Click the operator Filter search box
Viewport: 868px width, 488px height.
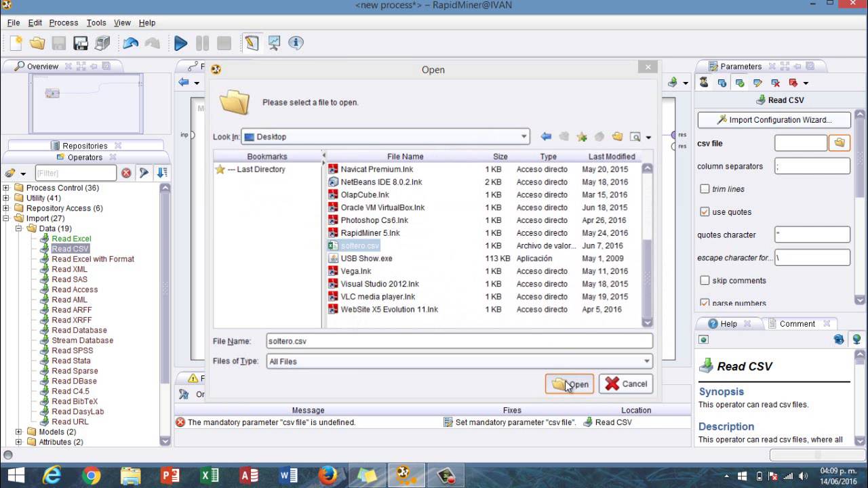(x=75, y=174)
